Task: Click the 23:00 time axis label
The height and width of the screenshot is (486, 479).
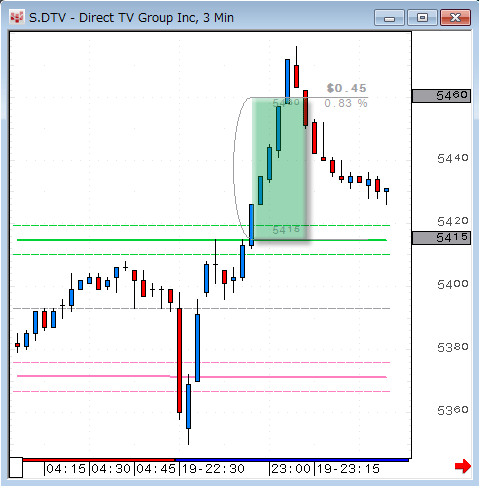Action: (291, 469)
